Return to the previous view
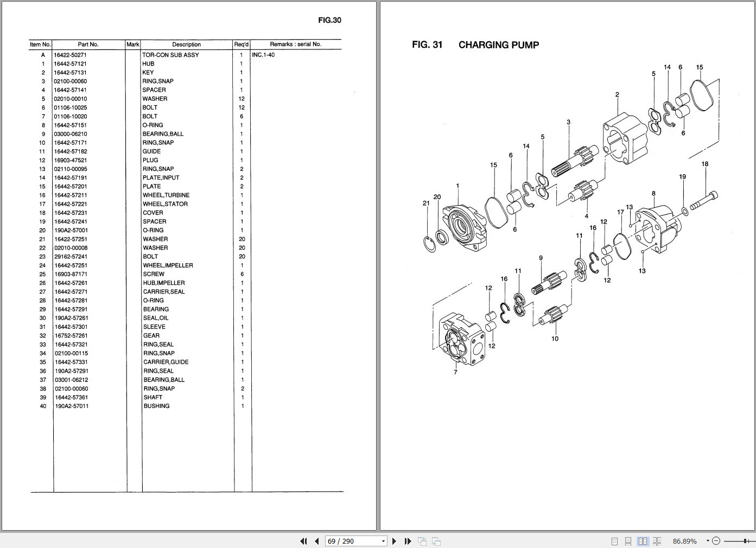The width and height of the screenshot is (756, 548). tap(422, 541)
